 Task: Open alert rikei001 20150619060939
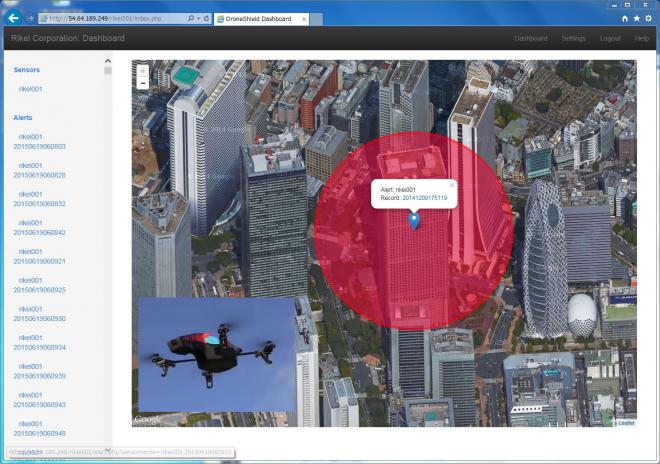point(39,371)
